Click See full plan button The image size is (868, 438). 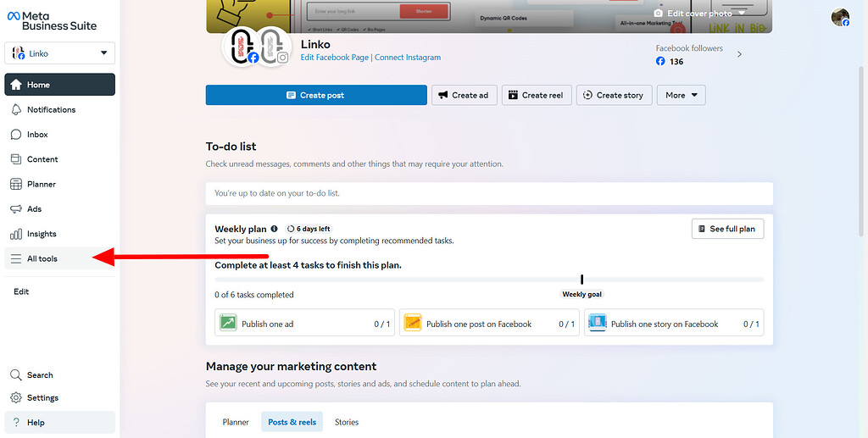pos(727,229)
